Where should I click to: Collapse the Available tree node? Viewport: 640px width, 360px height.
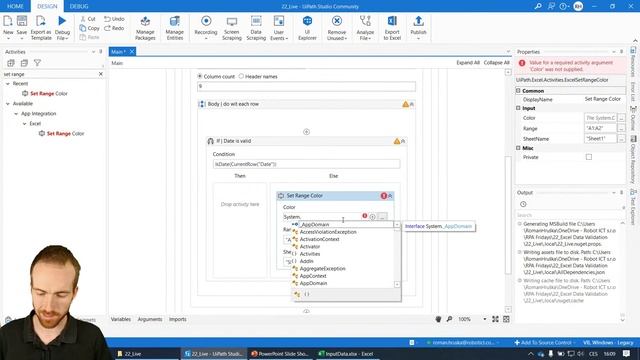7,104
